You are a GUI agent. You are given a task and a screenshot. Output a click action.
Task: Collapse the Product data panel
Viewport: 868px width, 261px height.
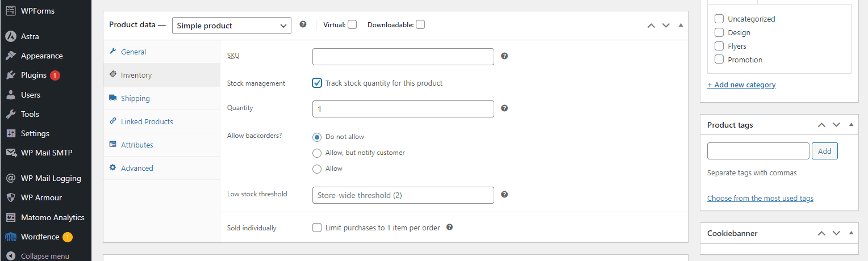[x=681, y=26]
